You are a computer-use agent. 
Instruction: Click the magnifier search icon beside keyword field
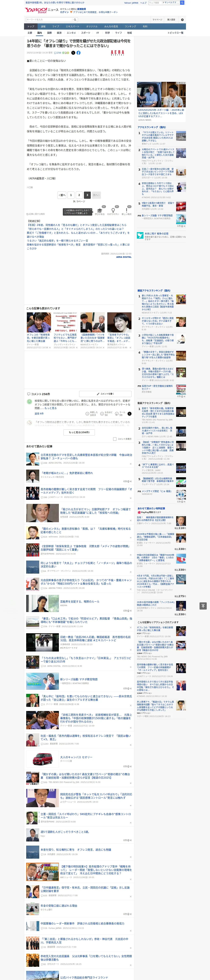pyautogui.click(x=75, y=19)
